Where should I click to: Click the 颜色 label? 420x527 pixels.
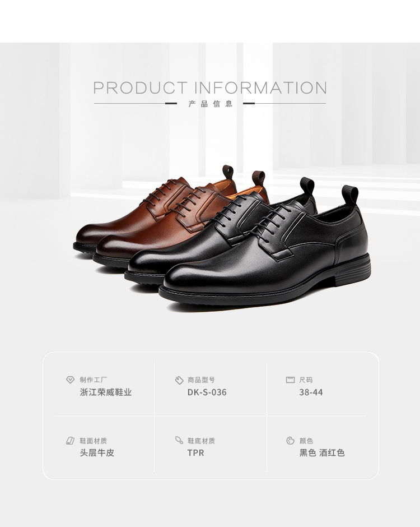pyautogui.click(x=306, y=441)
